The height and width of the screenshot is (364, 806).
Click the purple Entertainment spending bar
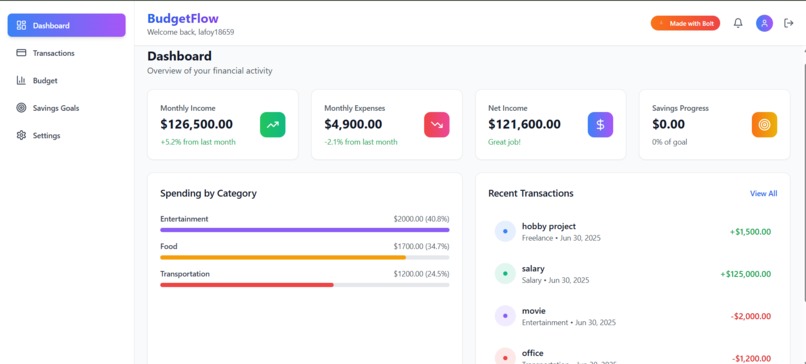305,230
